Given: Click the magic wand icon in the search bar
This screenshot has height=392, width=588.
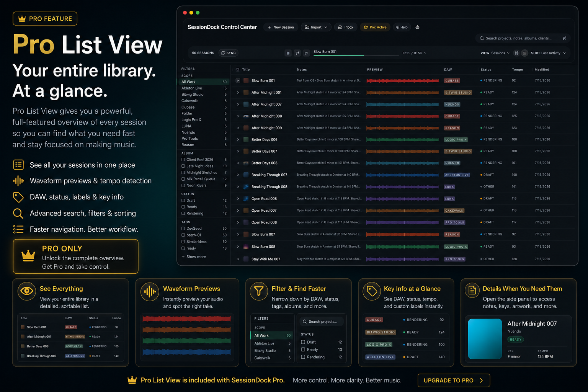Looking at the screenshot, I should pyautogui.click(x=564, y=38).
